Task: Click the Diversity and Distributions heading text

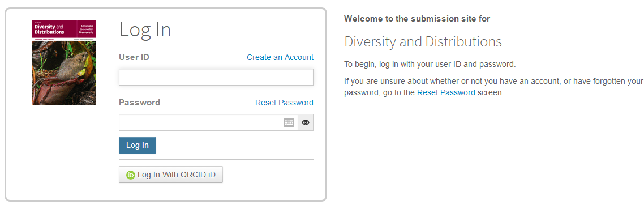Action: click(x=423, y=41)
